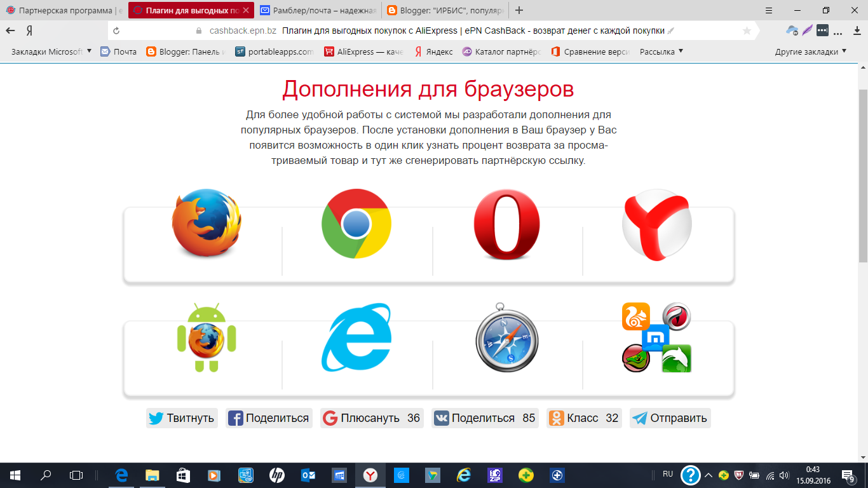Expand the Закладки Microsoft bookmarks folder
Viewport: 868px width, 488px height.
click(51, 52)
